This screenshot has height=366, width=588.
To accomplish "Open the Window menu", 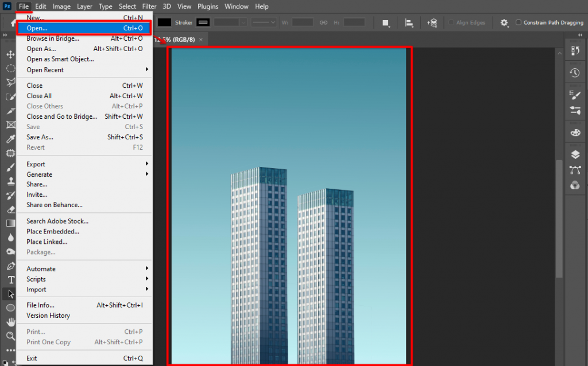I will tap(237, 6).
